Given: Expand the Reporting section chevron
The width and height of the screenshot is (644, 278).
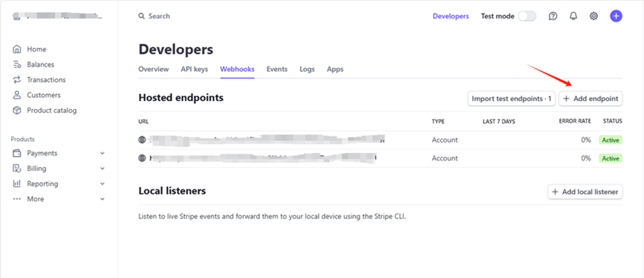Looking at the screenshot, I should pyautogui.click(x=102, y=184).
